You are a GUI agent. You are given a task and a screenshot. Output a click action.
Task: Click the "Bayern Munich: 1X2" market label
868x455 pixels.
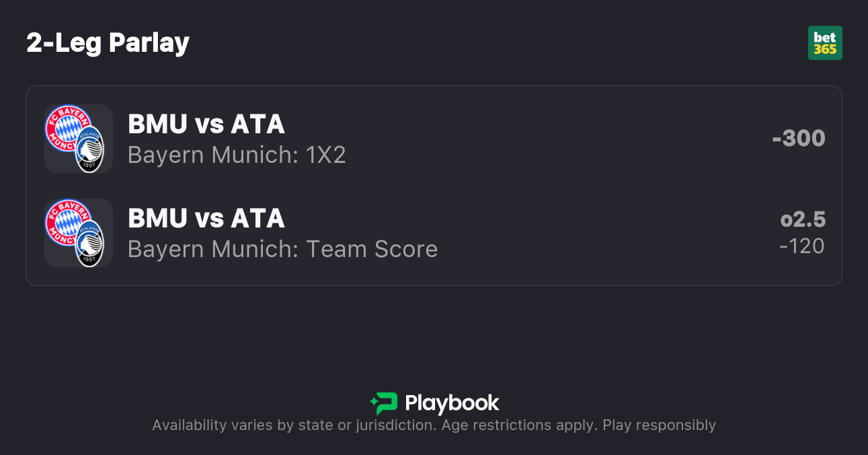coord(237,155)
